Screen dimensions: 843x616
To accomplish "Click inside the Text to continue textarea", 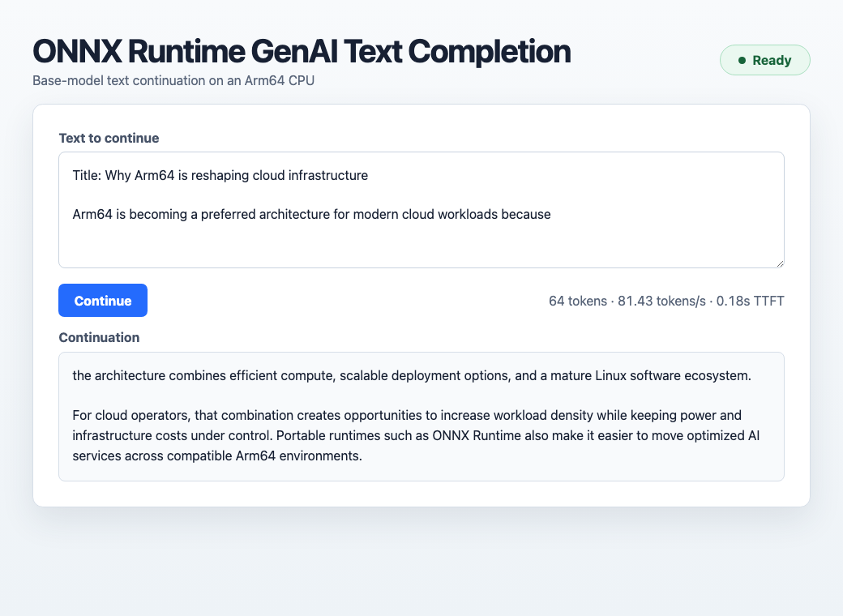I will (x=421, y=210).
